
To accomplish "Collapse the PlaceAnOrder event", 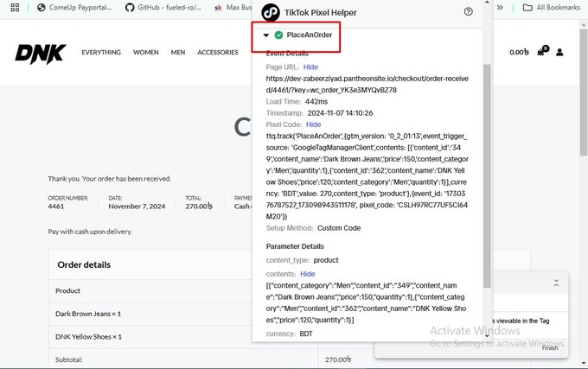I will tap(266, 35).
